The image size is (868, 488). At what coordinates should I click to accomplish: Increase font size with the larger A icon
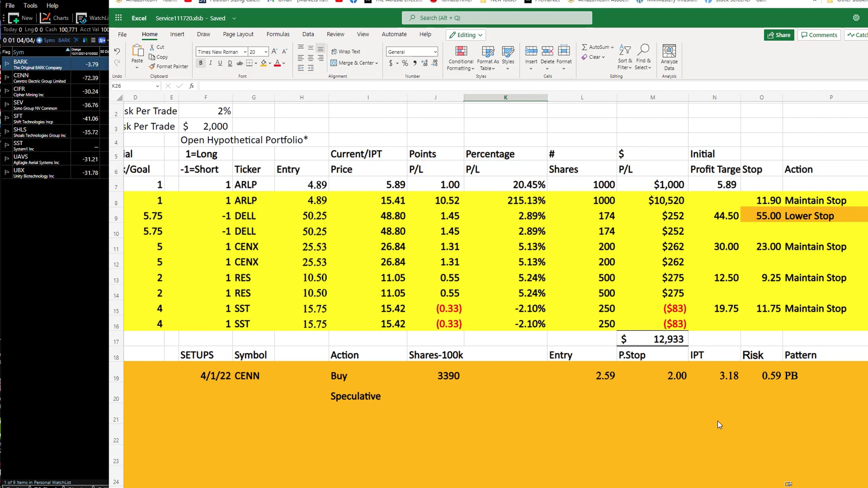tap(275, 51)
